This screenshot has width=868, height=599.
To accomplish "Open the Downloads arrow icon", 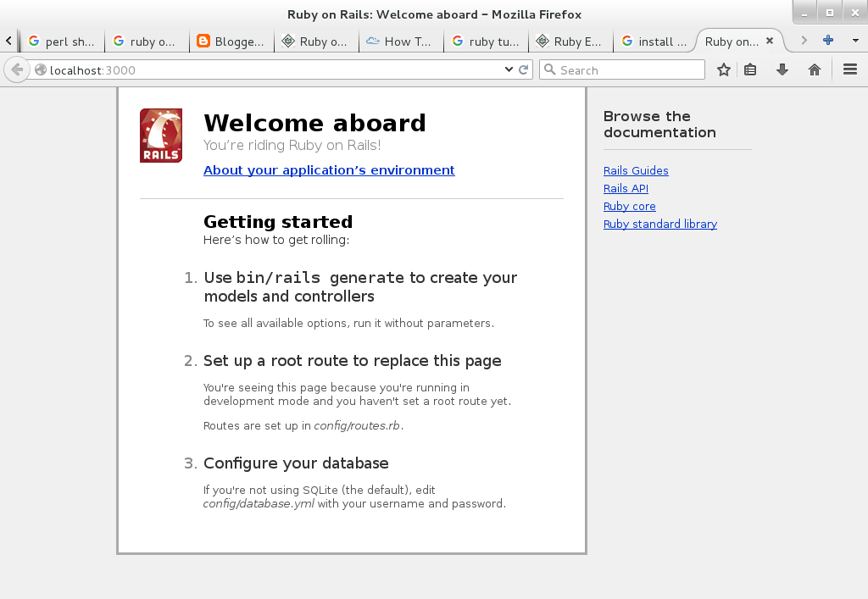I will 782,69.
